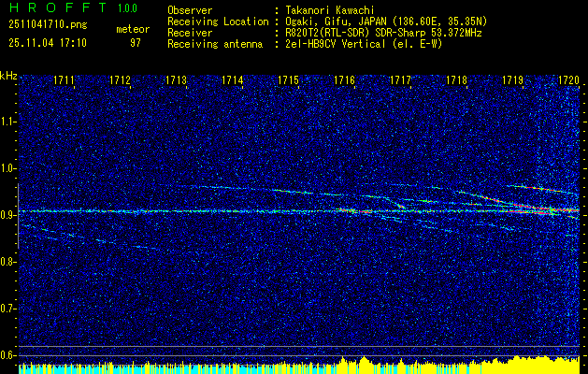Click the date stamp 25.11.04 17:10
Viewport: 588px width, 374px height.
coord(48,43)
